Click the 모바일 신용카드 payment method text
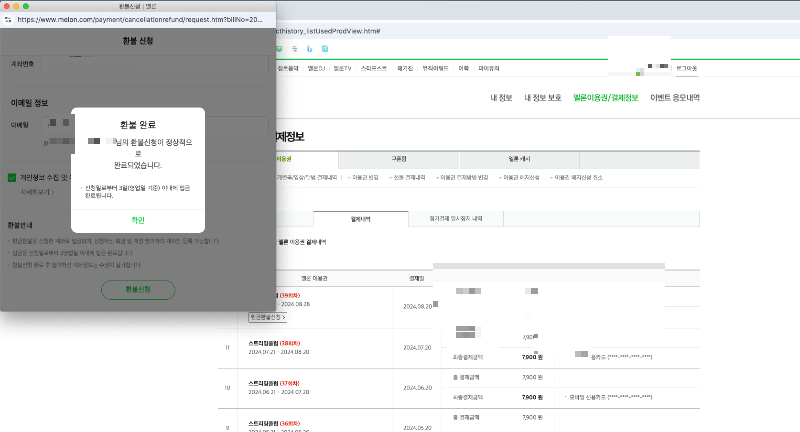The image size is (800, 432). 611,397
